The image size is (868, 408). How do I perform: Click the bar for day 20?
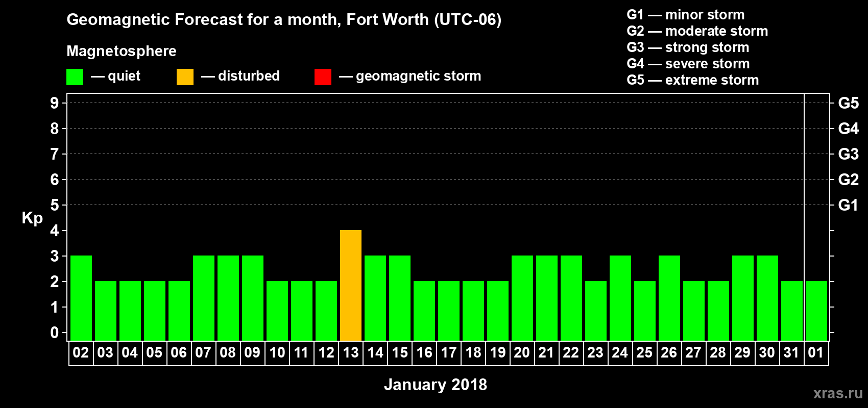coord(522,298)
